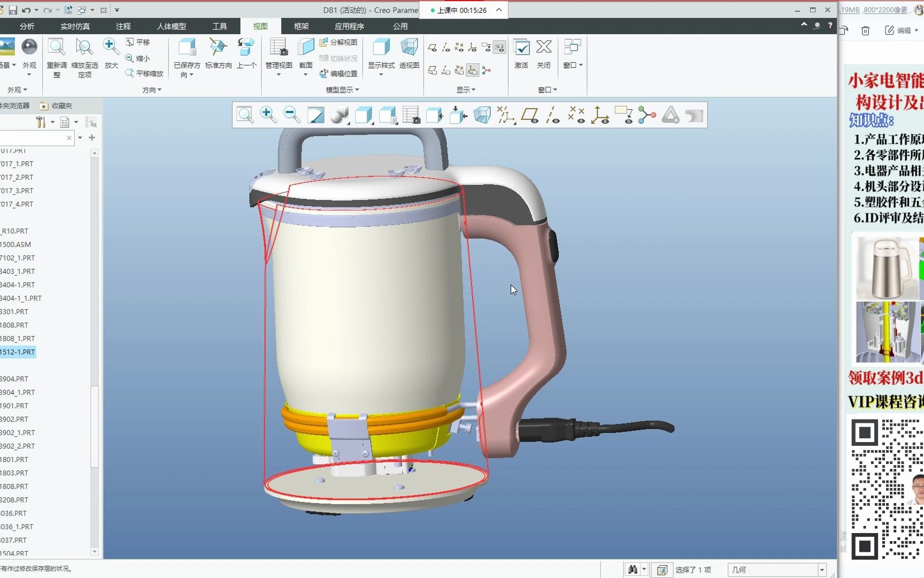Click the Zoom In (放大) ribbon icon
The image size is (924, 578).
pyautogui.click(x=111, y=47)
